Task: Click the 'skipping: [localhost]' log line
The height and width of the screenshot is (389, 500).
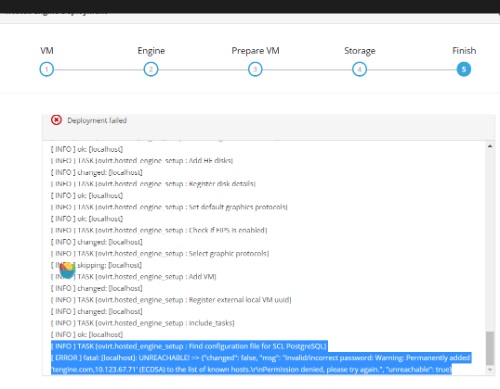Action: [x=96, y=265]
